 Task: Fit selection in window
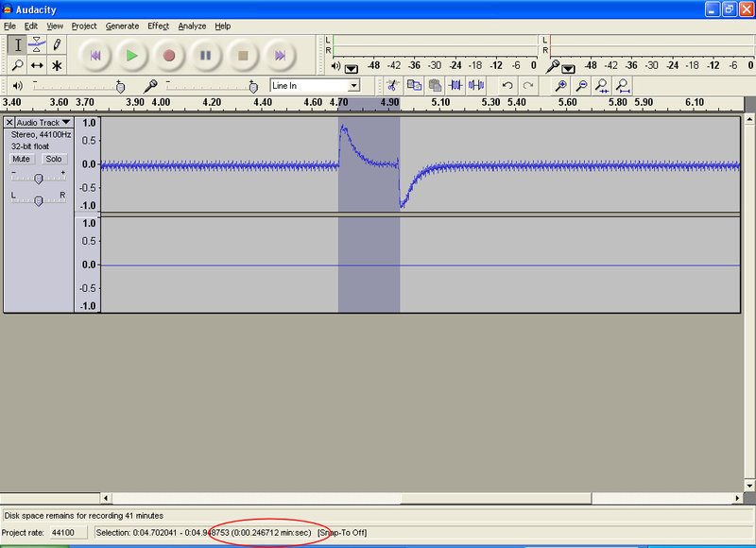[x=602, y=86]
